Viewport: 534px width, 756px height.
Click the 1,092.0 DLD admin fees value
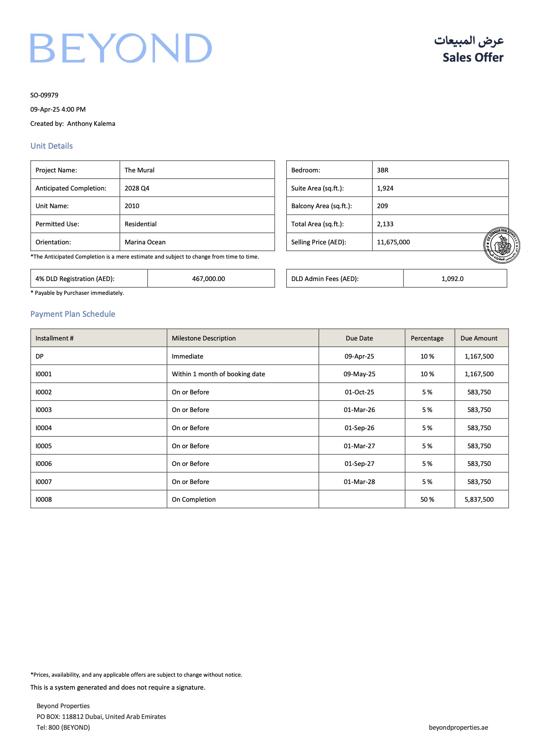pyautogui.click(x=452, y=279)
